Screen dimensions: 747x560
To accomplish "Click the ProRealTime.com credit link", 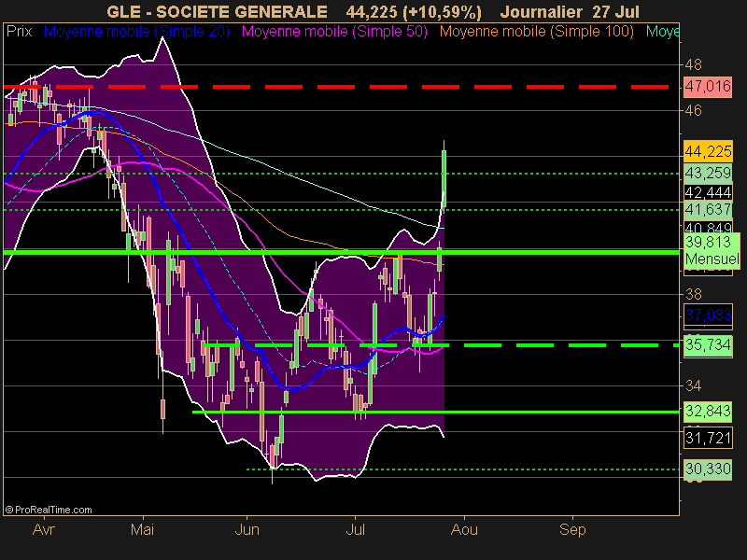I will (x=49, y=510).
